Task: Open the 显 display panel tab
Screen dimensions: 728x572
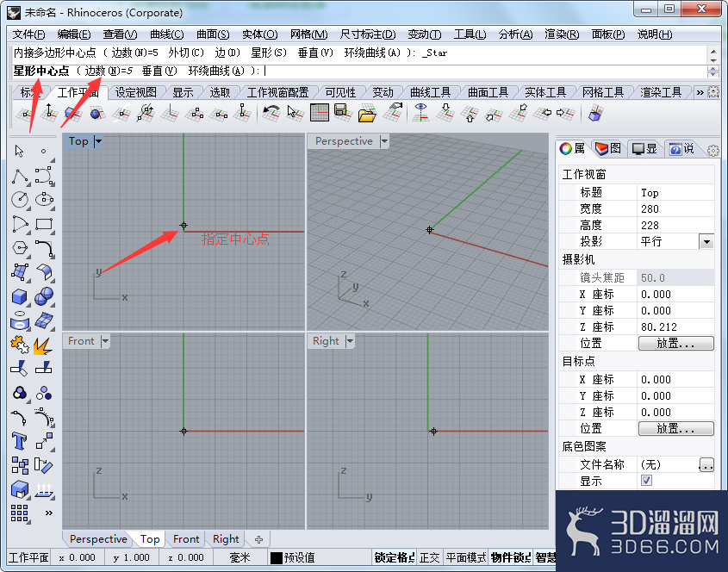Action: pos(645,148)
